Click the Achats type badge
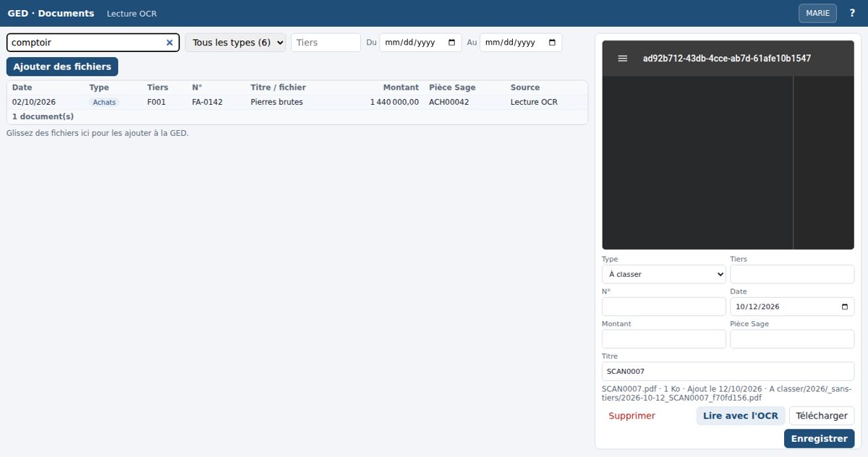 point(104,103)
